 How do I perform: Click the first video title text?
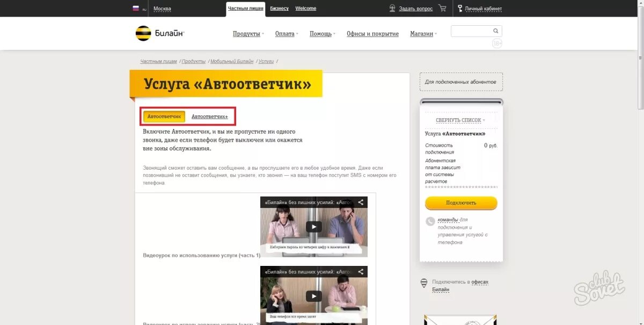[308, 203]
